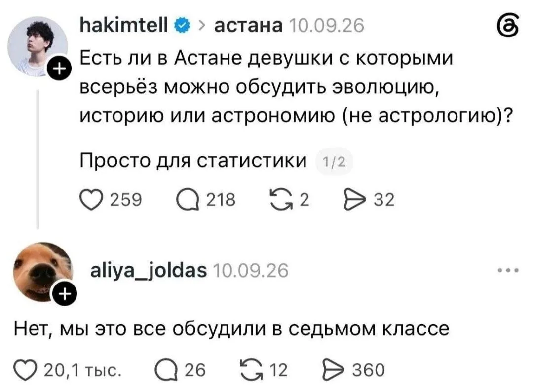The height and width of the screenshot is (392, 533).
Task: Open comments on hakimtell's post
Action: point(188,200)
